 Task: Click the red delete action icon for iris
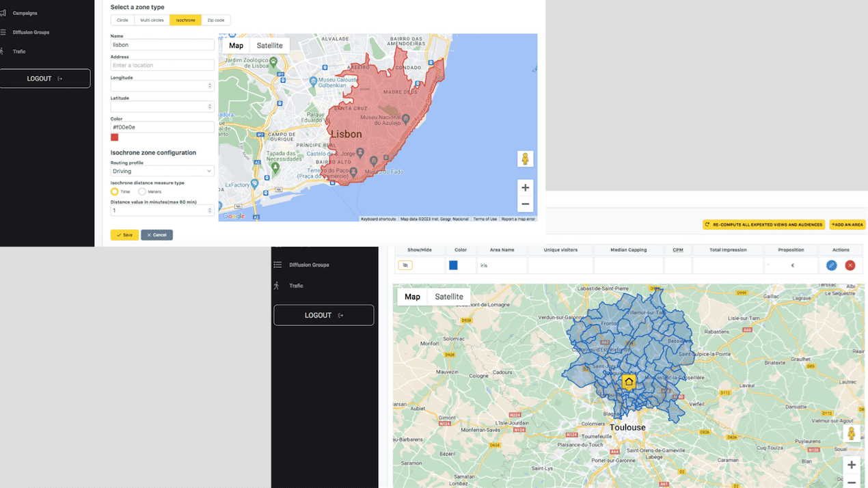(x=850, y=265)
